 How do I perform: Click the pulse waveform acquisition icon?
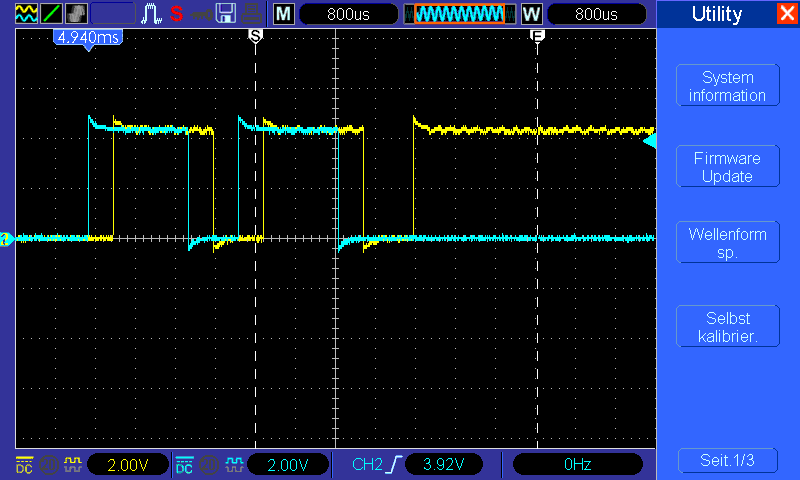pyautogui.click(x=152, y=13)
